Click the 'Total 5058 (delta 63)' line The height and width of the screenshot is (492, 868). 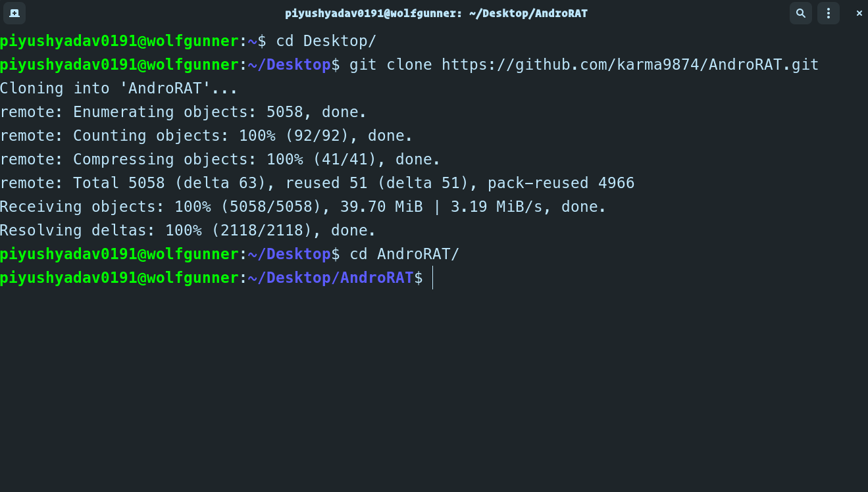pyautogui.click(x=317, y=183)
